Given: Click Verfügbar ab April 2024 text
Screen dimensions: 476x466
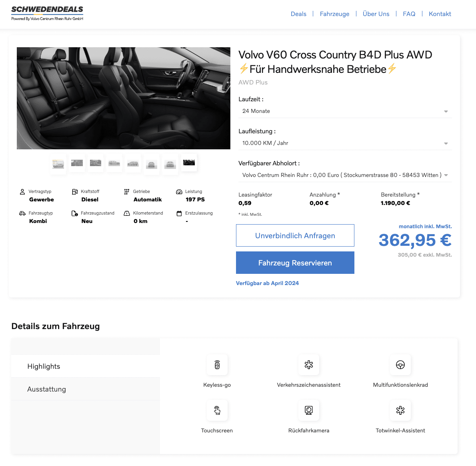Looking at the screenshot, I should 268,283.
